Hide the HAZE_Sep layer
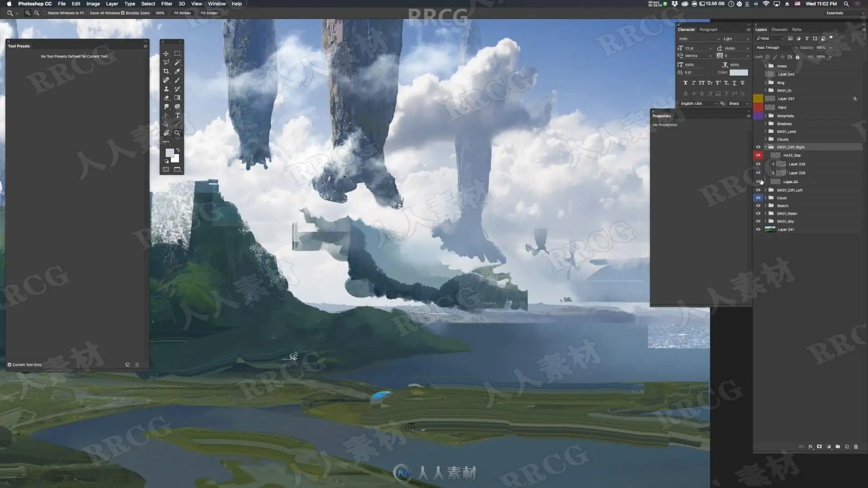This screenshot has width=868, height=488. (758, 155)
